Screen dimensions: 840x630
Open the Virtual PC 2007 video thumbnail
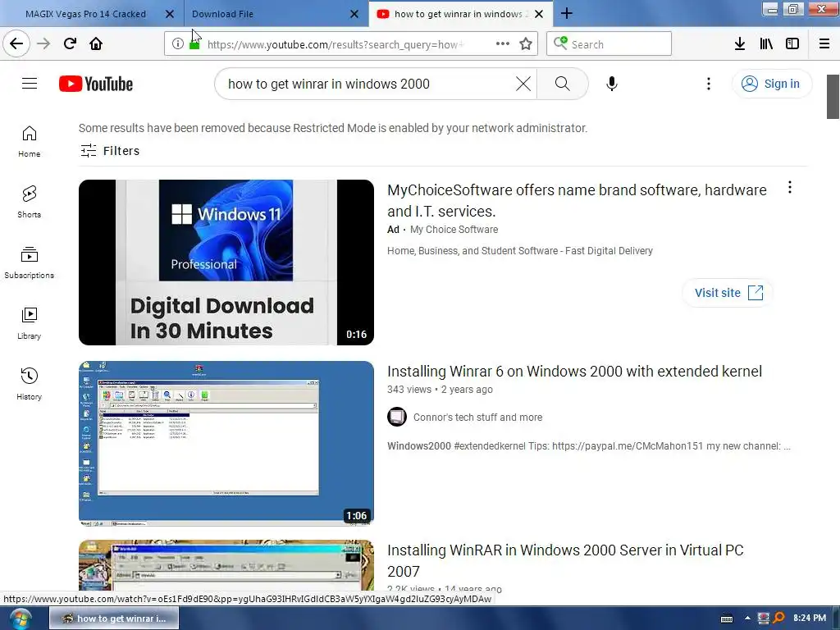226,565
